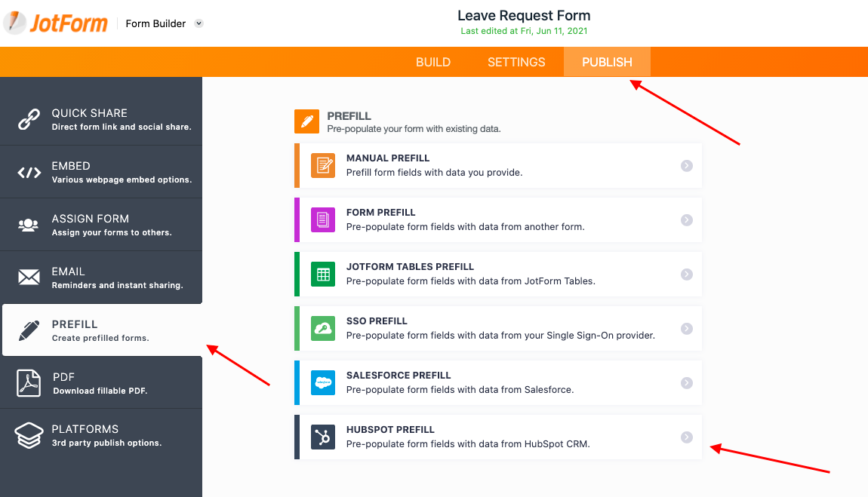Viewport: 868px width, 497px height.
Task: Expand Manual Prefill using its arrow
Action: click(686, 166)
